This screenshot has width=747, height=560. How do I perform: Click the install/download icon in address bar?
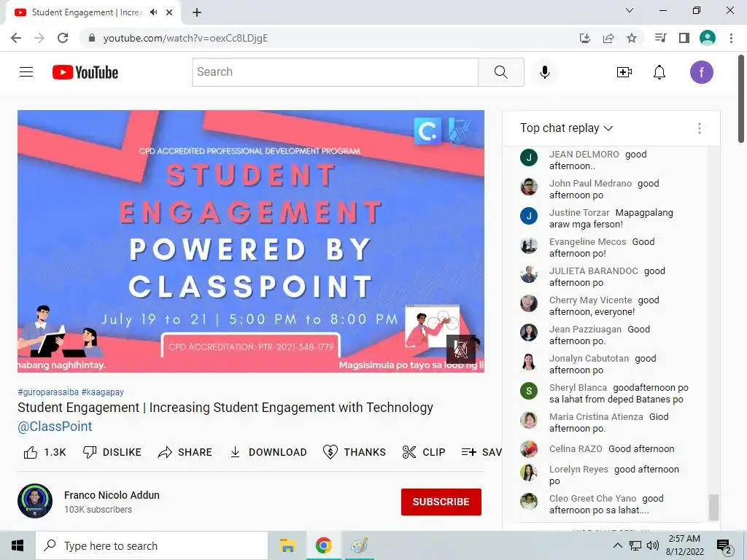pos(584,38)
